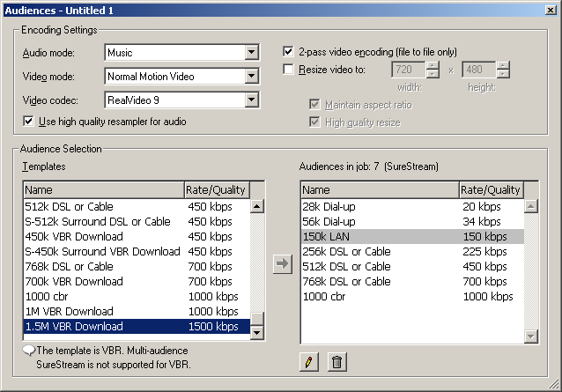
Task: Click the arrow to add template to job
Action: click(283, 264)
